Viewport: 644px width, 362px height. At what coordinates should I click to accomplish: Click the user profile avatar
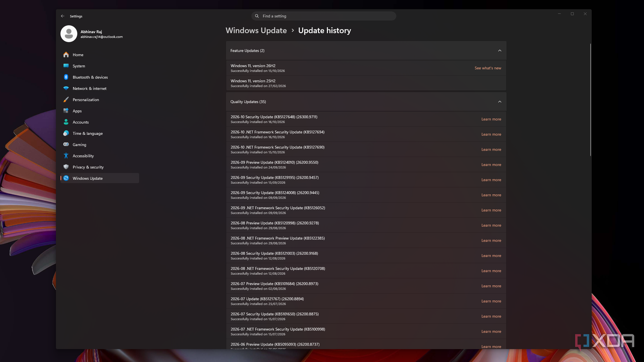pyautogui.click(x=69, y=34)
